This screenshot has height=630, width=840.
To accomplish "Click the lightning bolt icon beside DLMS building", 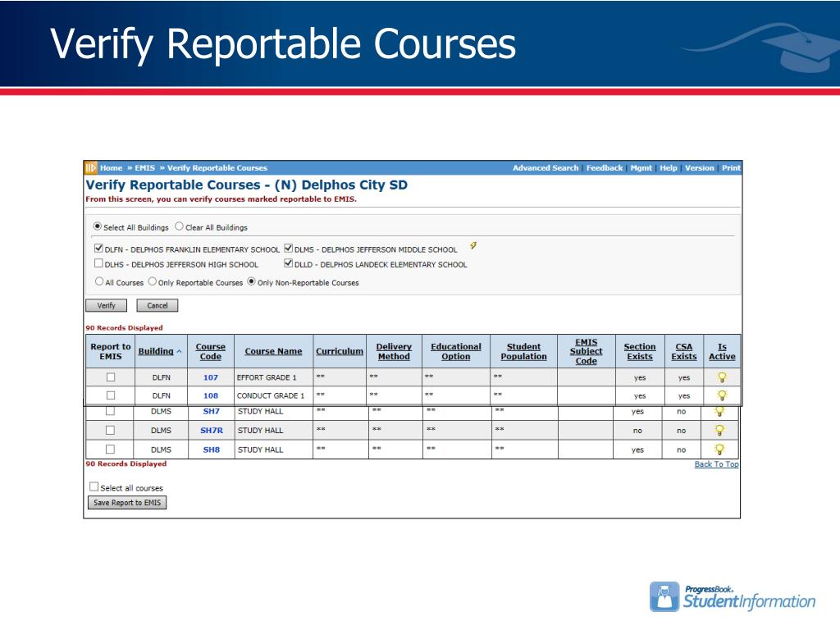I will [473, 245].
